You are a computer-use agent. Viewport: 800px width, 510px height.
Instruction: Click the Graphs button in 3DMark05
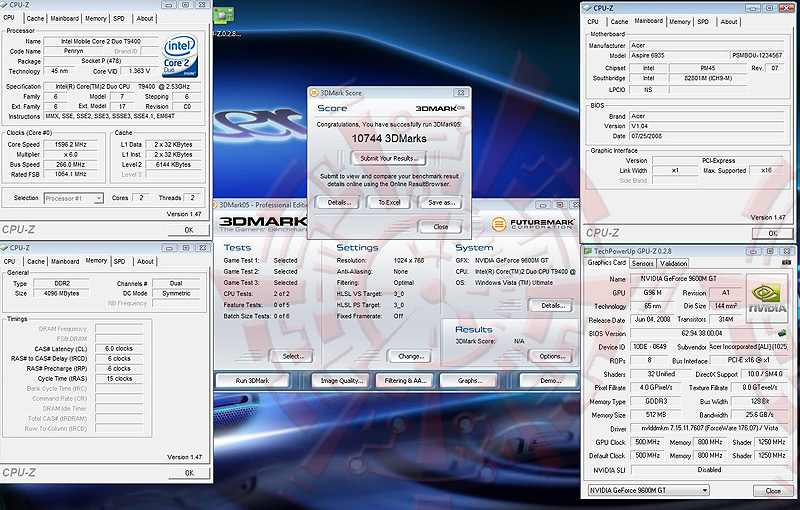pos(470,381)
